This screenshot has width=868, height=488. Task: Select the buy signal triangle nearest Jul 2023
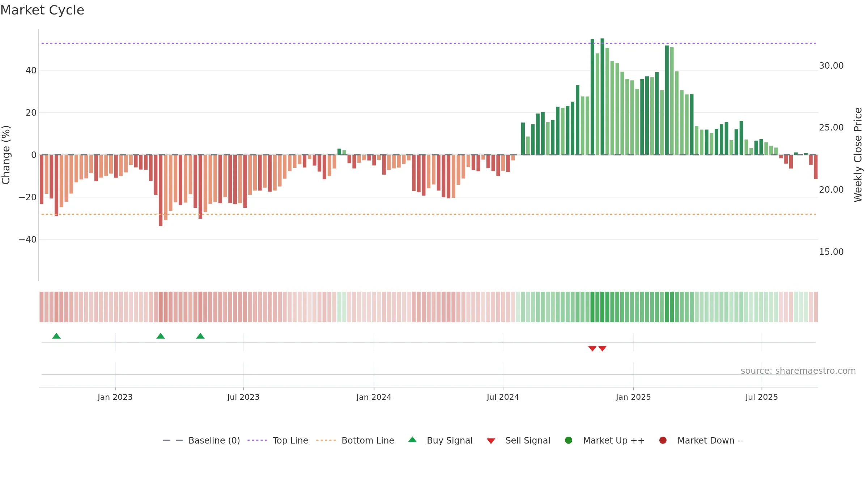pos(200,336)
